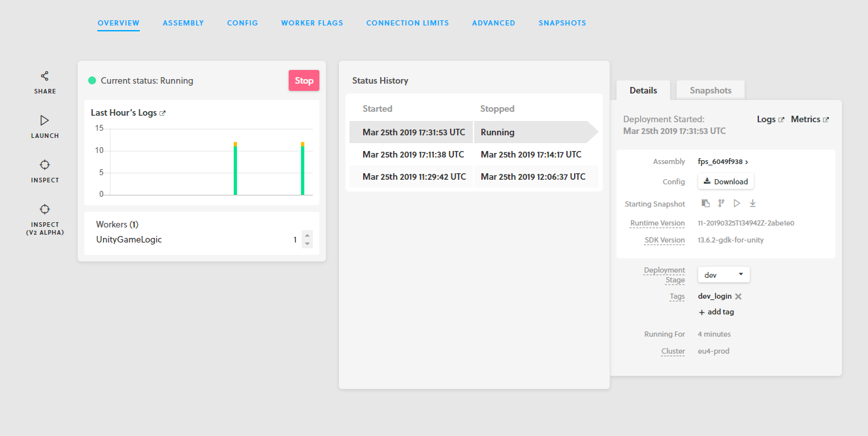Open the Inspect tool
Image resolution: width=868 pixels, height=436 pixels.
(x=44, y=165)
